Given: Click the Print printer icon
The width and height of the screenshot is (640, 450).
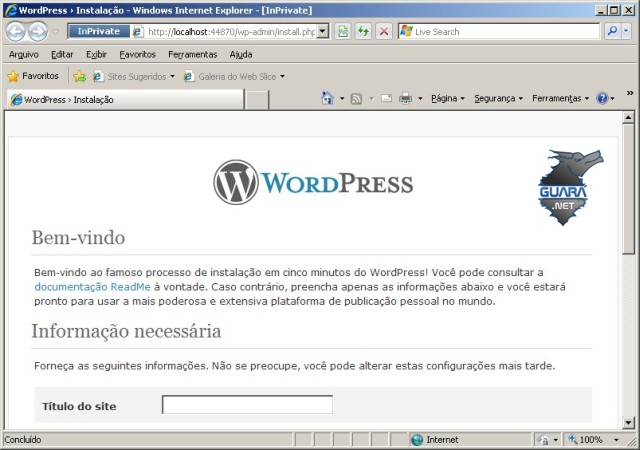Looking at the screenshot, I should pyautogui.click(x=405, y=98).
